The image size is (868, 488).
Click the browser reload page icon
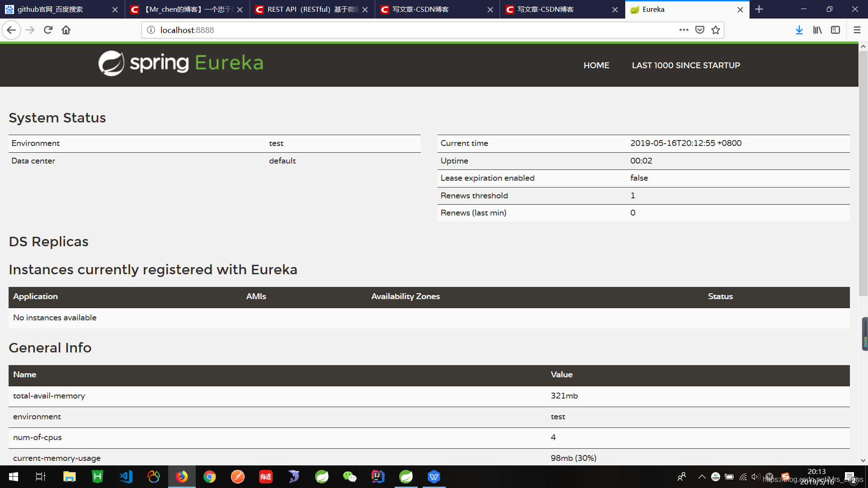click(48, 30)
